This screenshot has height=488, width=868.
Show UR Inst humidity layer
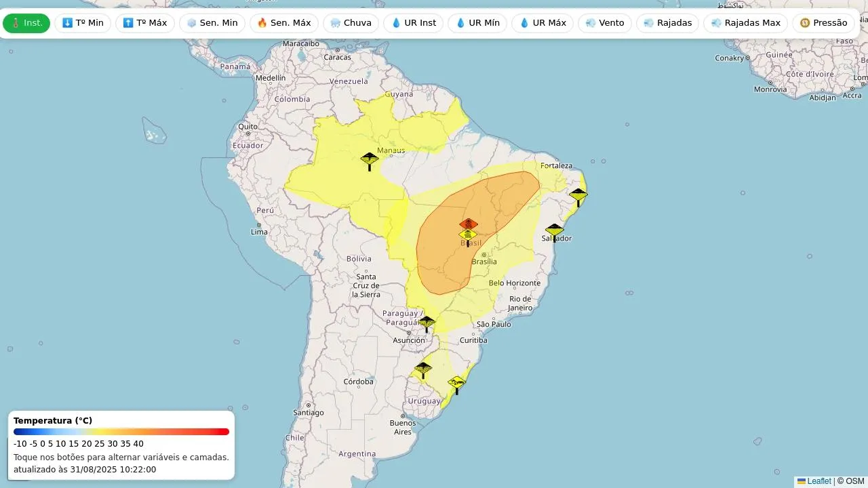tap(414, 23)
